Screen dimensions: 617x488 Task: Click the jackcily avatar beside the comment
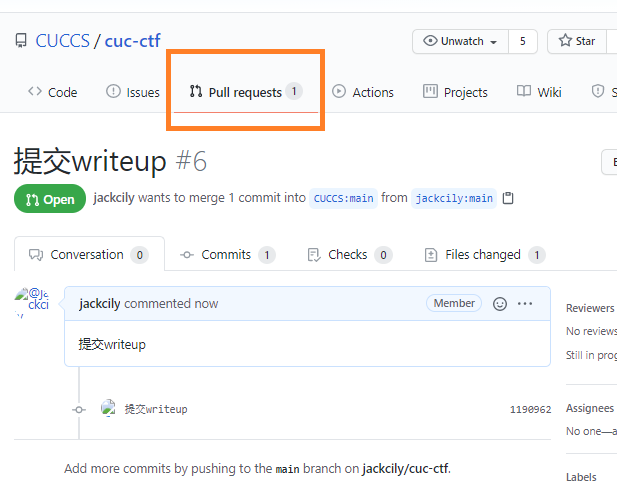coord(32,302)
